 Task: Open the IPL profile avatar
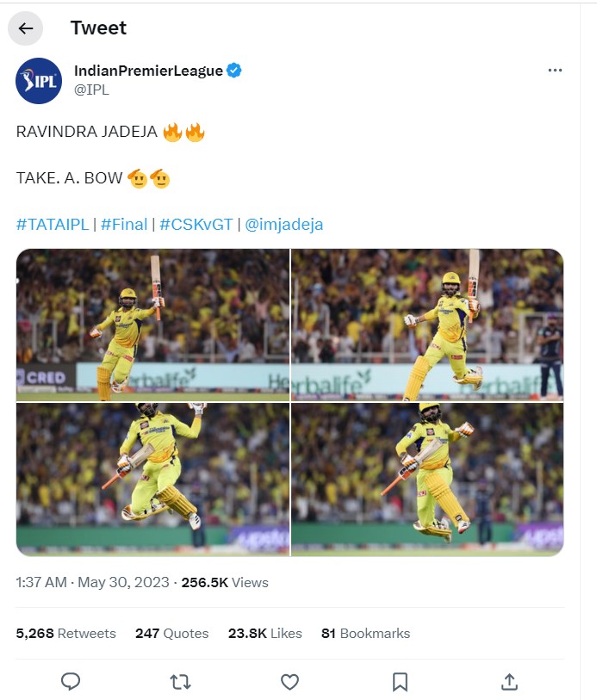coord(39,80)
